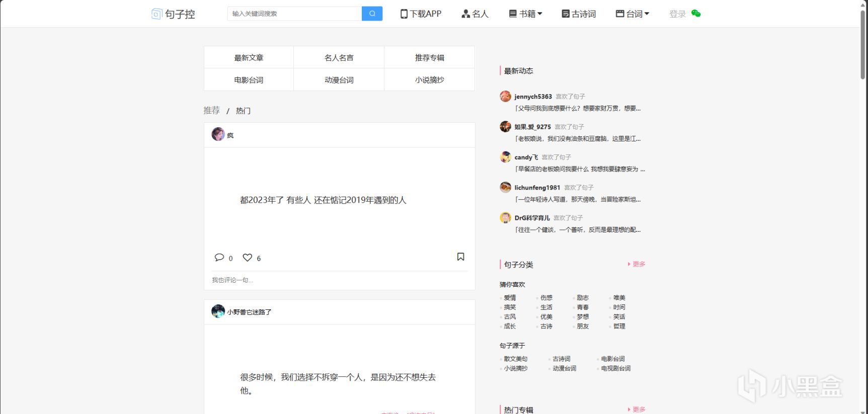The width and height of the screenshot is (868, 414).
Task: Open the liked sentence 早餐店的老板娘问我要什么
Action: point(580,169)
